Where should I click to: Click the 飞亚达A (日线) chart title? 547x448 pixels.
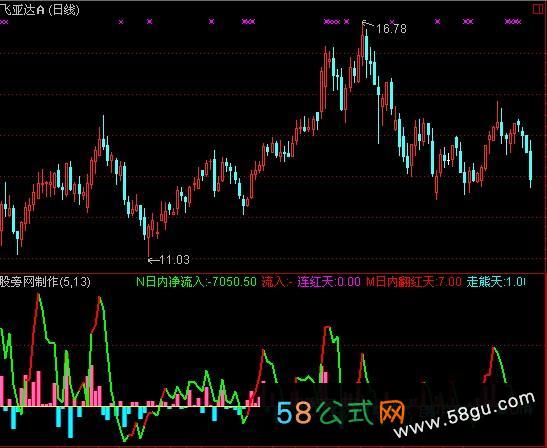point(39,9)
